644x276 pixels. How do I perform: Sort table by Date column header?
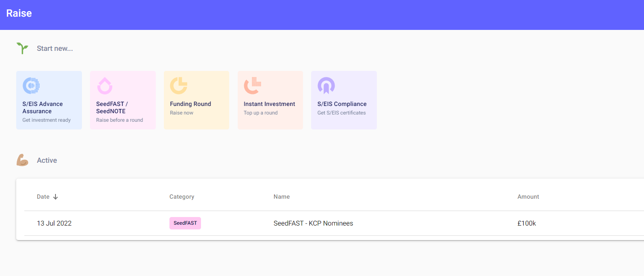click(43, 197)
